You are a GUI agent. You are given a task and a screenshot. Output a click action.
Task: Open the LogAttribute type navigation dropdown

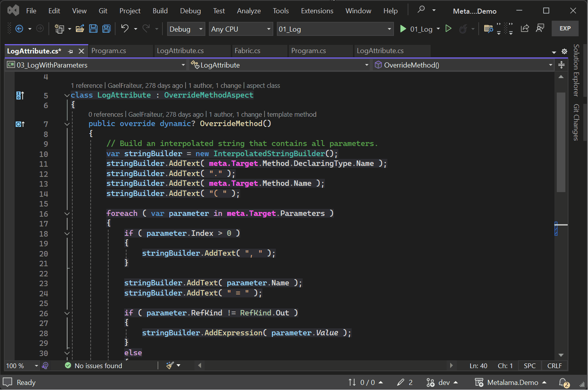tap(280, 65)
